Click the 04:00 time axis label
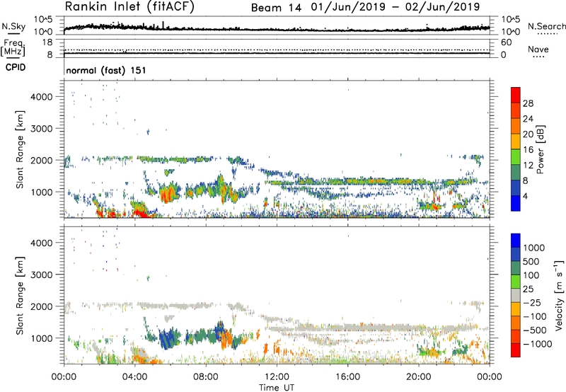This screenshot has width=566, height=392. [135, 377]
